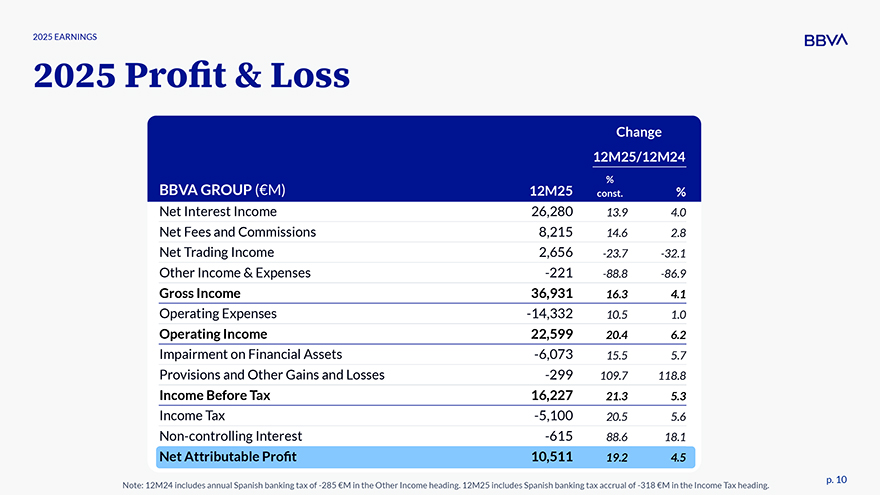Click the -23.7 constant change value

[x=615, y=254]
